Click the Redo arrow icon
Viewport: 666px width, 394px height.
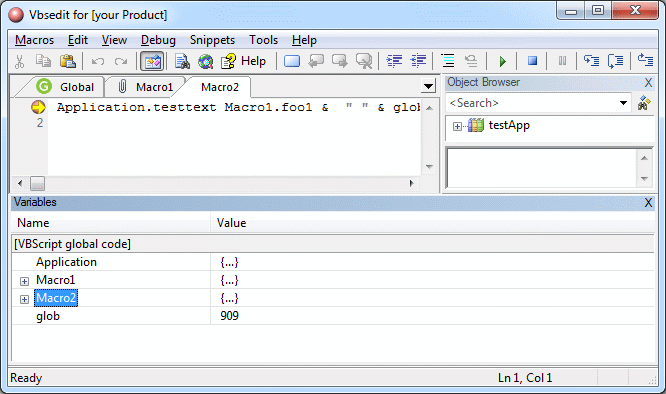pyautogui.click(x=121, y=62)
